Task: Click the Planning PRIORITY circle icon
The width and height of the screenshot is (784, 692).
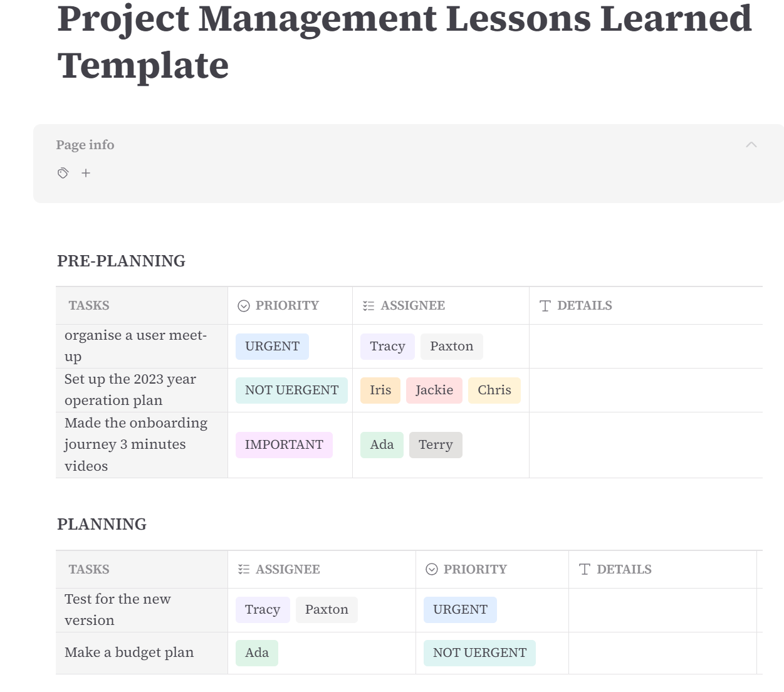Action: click(432, 569)
